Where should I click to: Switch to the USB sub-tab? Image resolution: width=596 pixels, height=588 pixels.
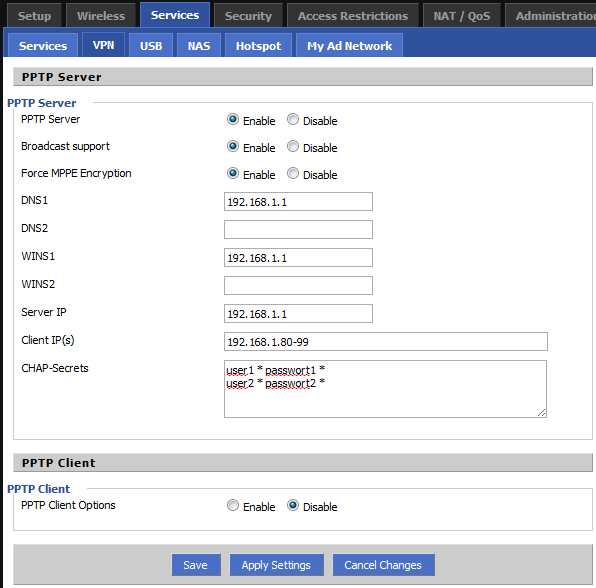[x=151, y=46]
